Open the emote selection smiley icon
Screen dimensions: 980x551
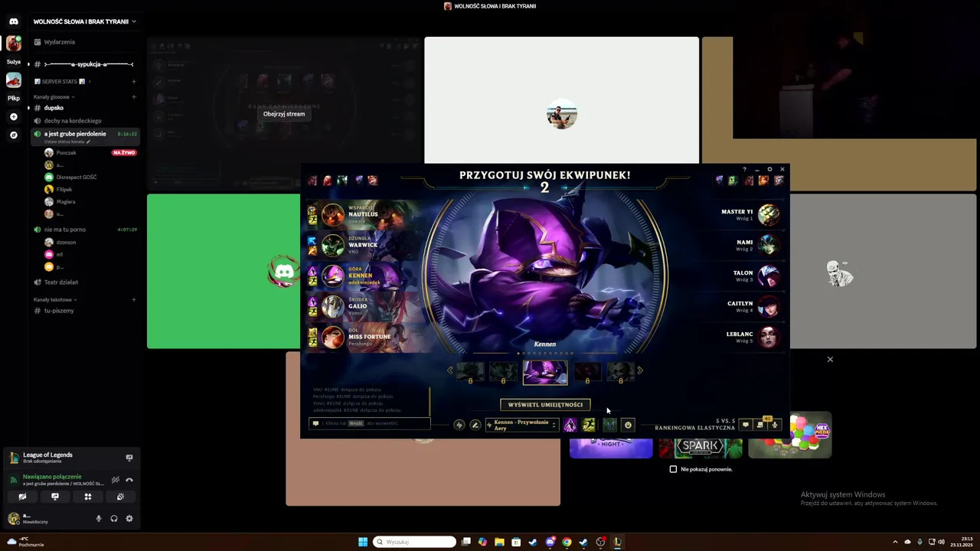628,425
